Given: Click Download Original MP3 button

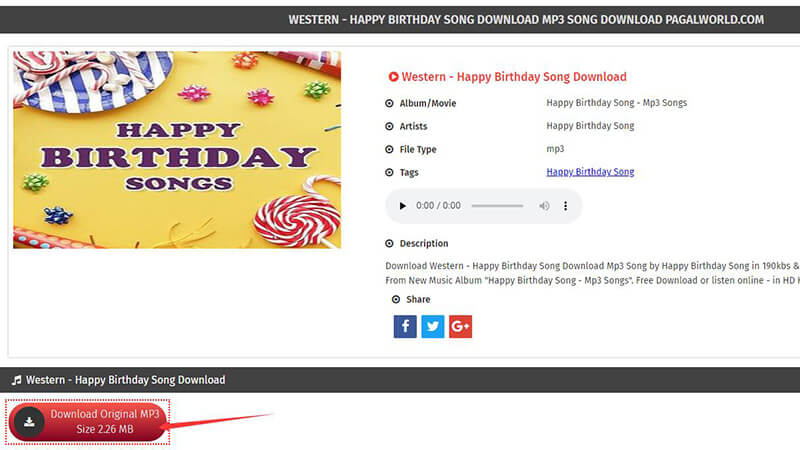Looking at the screenshot, I should point(88,422).
